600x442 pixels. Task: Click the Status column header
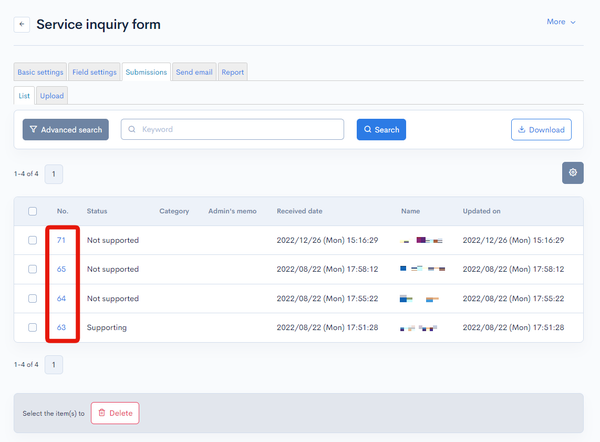coord(97,211)
